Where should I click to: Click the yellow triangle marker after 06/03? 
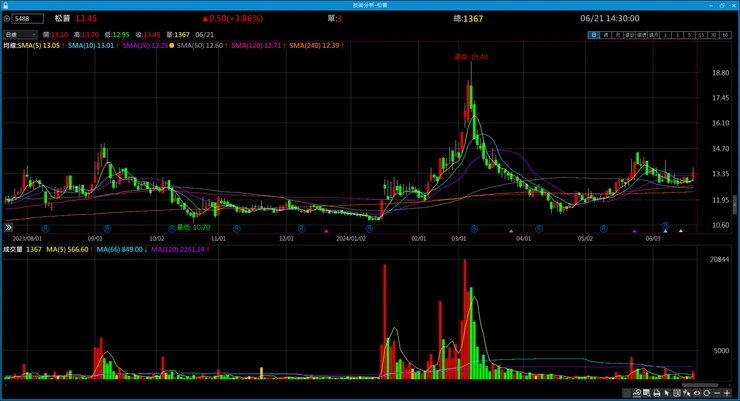click(x=681, y=231)
